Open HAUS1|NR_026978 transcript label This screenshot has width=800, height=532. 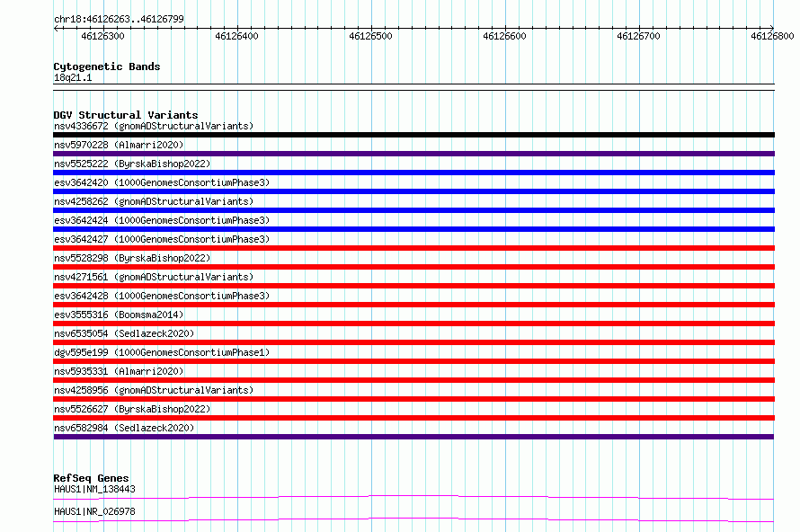click(94, 511)
